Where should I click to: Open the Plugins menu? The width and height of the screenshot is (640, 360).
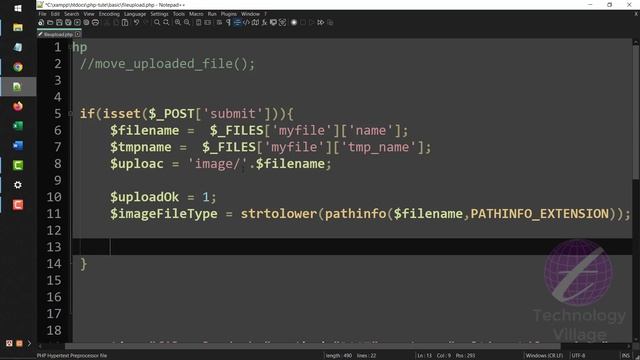pos(229,14)
